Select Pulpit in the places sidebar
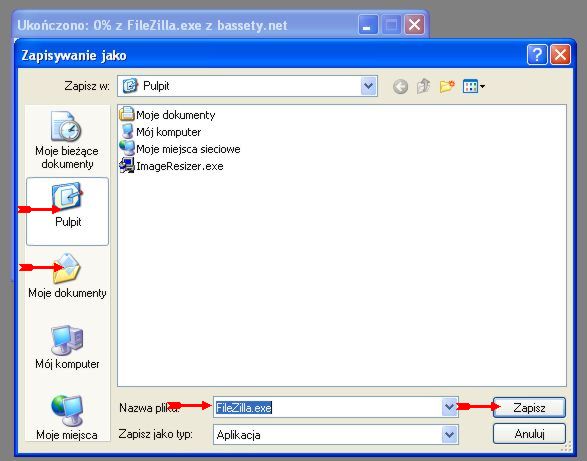The width and height of the screenshot is (587, 461). [x=67, y=211]
